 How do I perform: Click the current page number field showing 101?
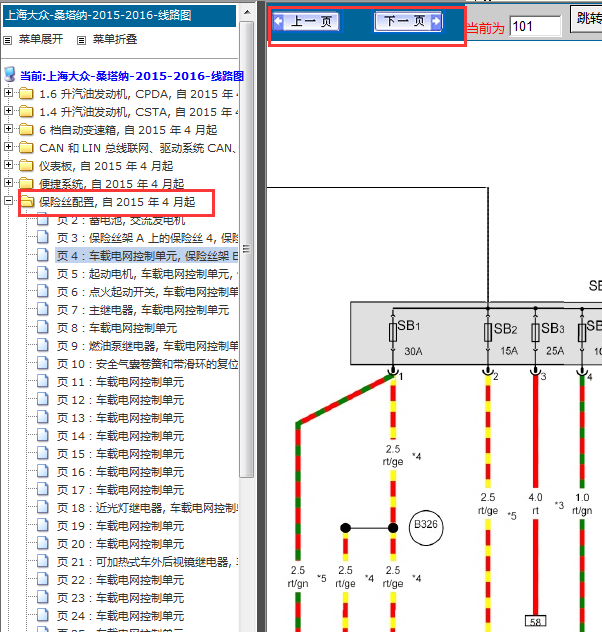coord(535,27)
